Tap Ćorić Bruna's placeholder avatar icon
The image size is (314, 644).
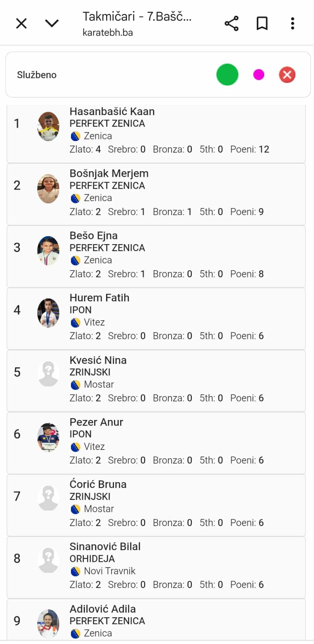click(x=48, y=498)
